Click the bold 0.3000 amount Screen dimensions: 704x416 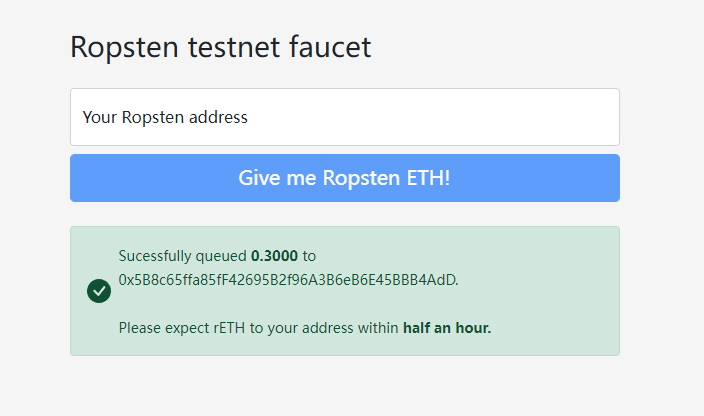[274, 256]
